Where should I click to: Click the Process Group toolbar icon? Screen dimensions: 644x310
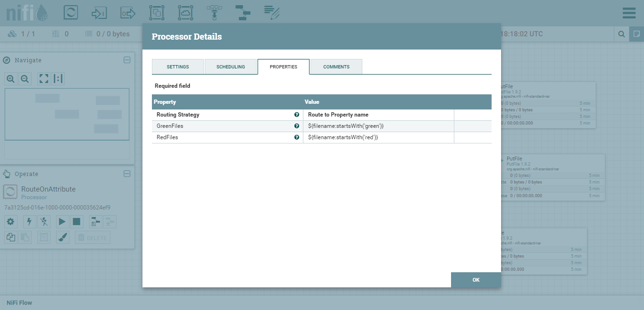[157, 13]
